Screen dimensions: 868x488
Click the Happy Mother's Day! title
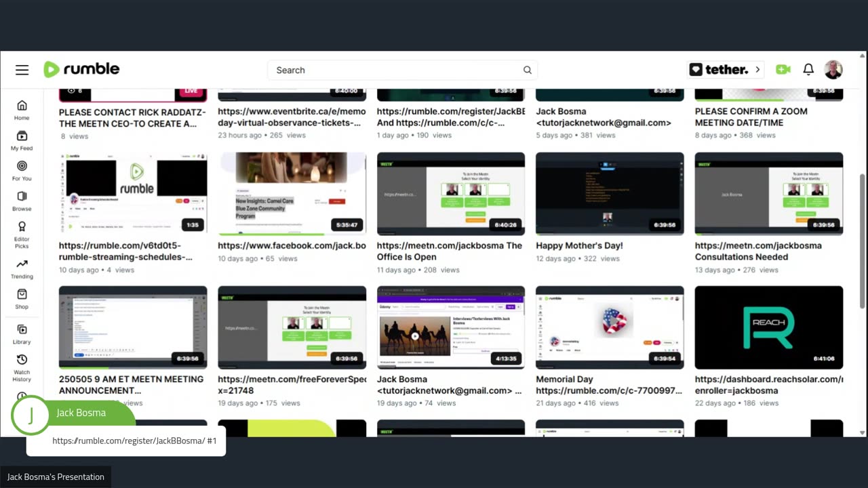(x=579, y=245)
